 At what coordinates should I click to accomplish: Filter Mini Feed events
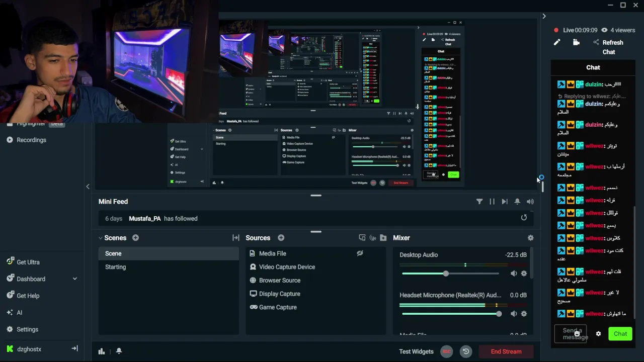click(479, 202)
